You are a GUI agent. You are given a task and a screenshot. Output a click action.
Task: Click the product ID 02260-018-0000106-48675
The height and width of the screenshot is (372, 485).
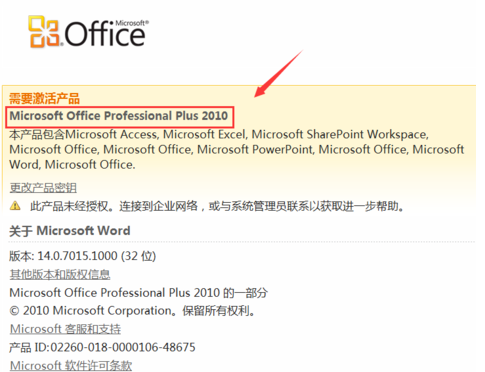(x=123, y=347)
